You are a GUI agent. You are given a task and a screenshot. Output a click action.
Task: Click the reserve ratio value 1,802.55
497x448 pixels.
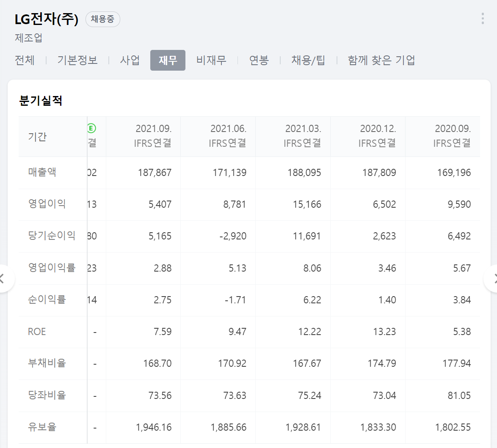(453, 427)
